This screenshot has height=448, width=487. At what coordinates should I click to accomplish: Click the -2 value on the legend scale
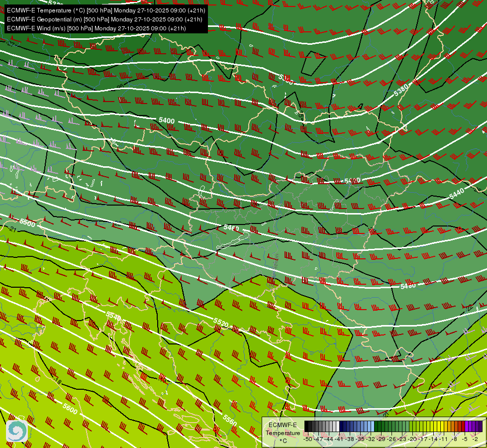point(475,439)
